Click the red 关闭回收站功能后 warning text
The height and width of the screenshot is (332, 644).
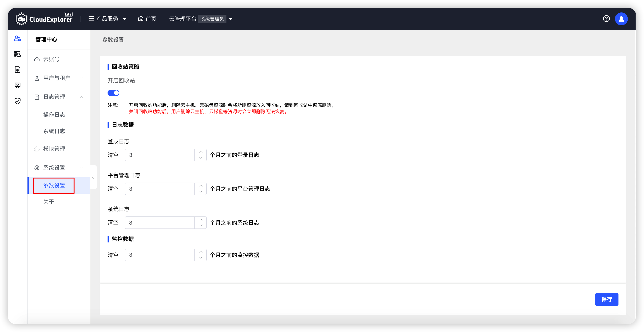tap(209, 112)
